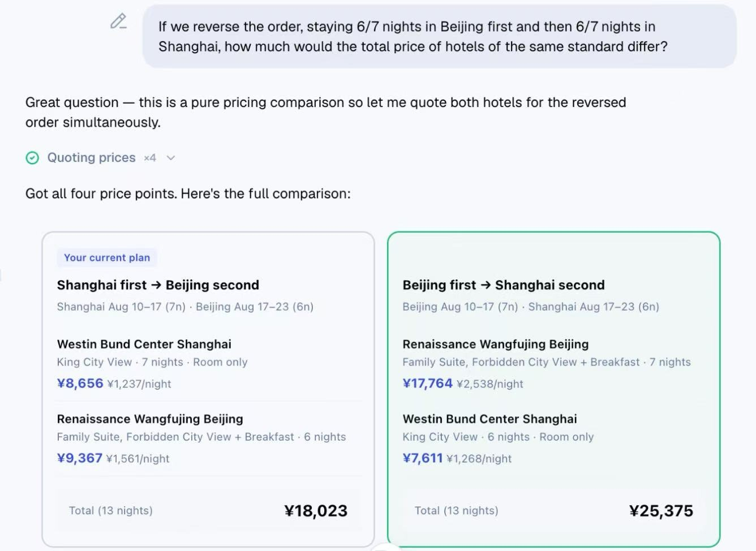Expand the Quoting prices chevron
The height and width of the screenshot is (551, 756).
[x=171, y=158]
